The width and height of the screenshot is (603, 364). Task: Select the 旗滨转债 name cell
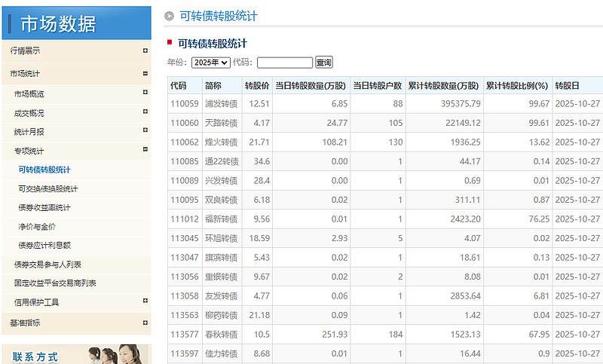(221, 258)
